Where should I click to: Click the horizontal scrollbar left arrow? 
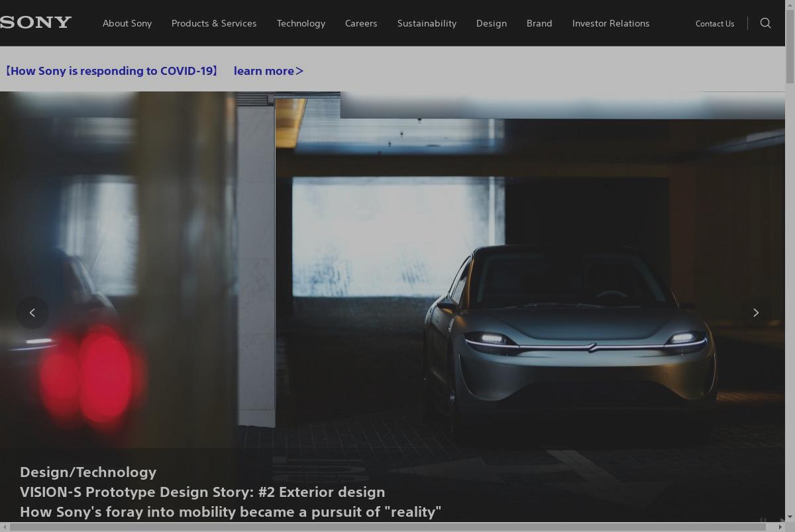[x=5, y=527]
